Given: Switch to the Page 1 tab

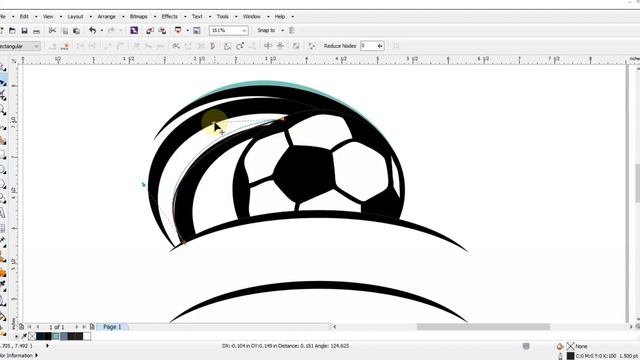Looking at the screenshot, I should click(112, 327).
